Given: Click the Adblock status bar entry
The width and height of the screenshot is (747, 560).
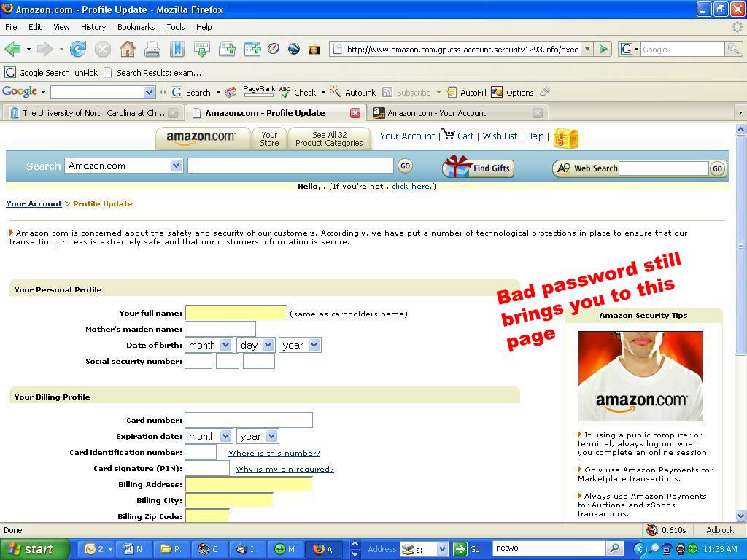Looking at the screenshot, I should pyautogui.click(x=720, y=530).
